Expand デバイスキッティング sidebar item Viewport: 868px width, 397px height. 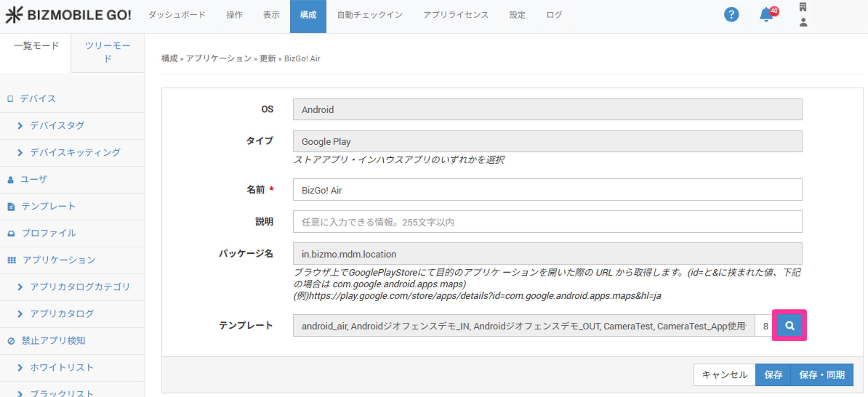(x=75, y=152)
